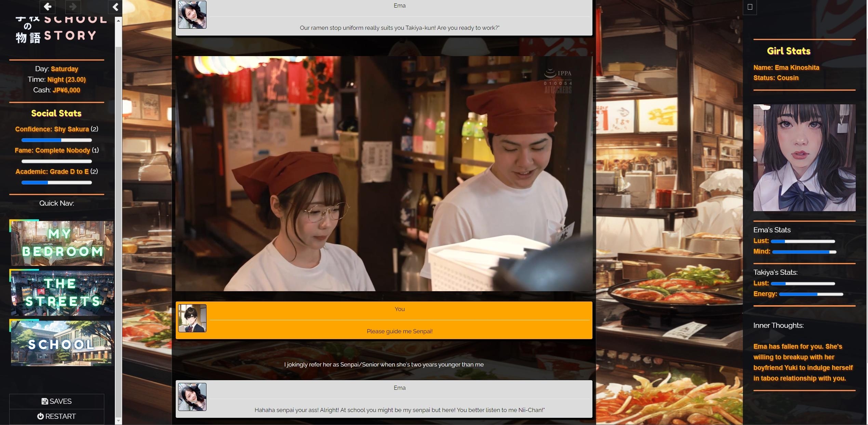The height and width of the screenshot is (425, 868).
Task: Click the Confidence progress bar
Action: pyautogui.click(x=56, y=140)
